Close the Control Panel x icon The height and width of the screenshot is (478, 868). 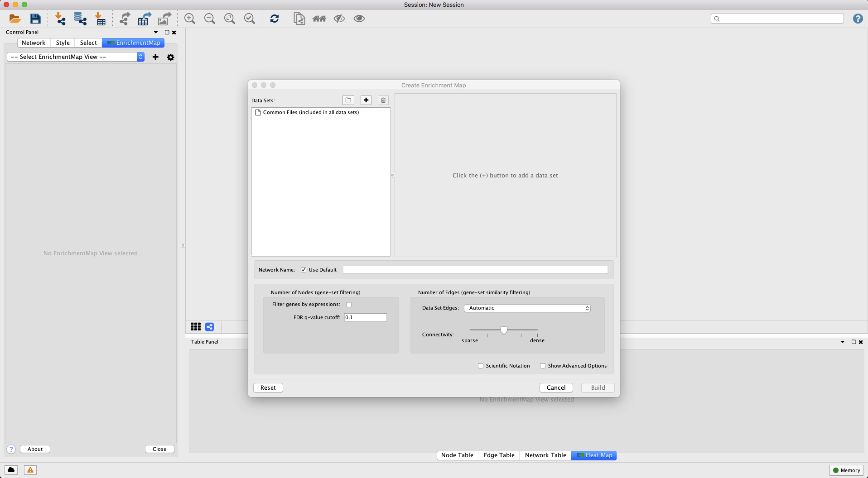point(174,32)
